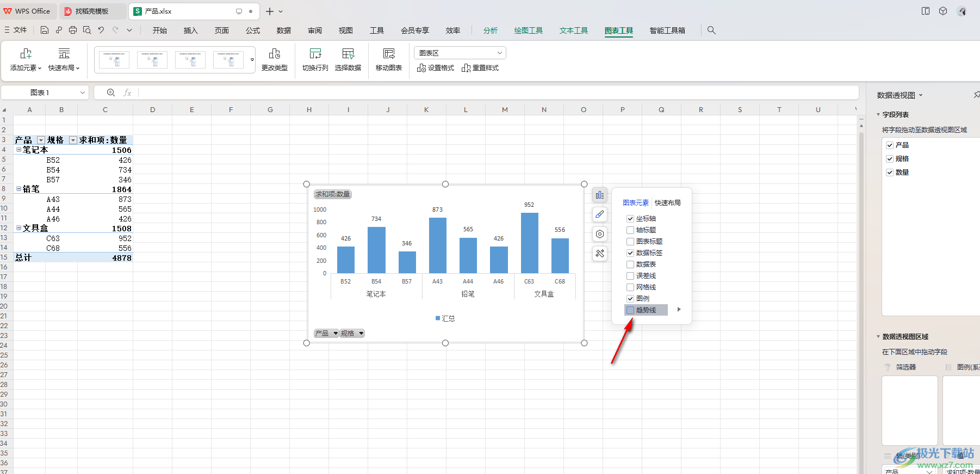Select the first chart style thumbnail
This screenshot has height=474, width=980.
point(114,60)
